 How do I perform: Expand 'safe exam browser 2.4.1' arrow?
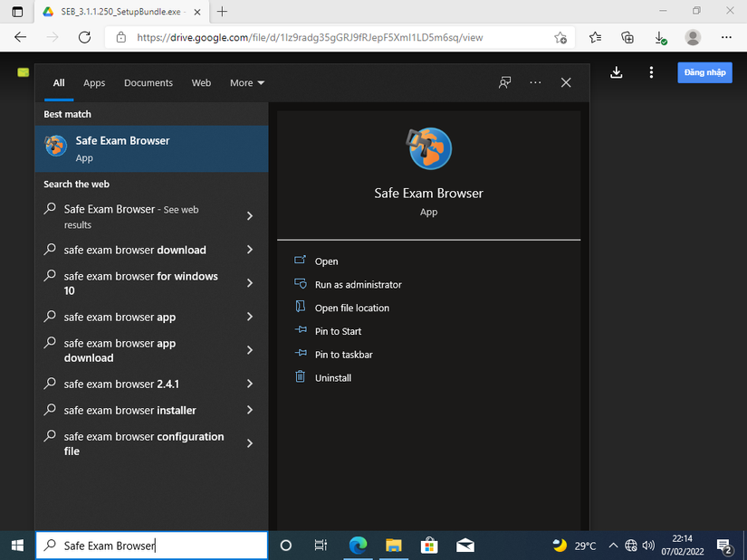coord(250,384)
